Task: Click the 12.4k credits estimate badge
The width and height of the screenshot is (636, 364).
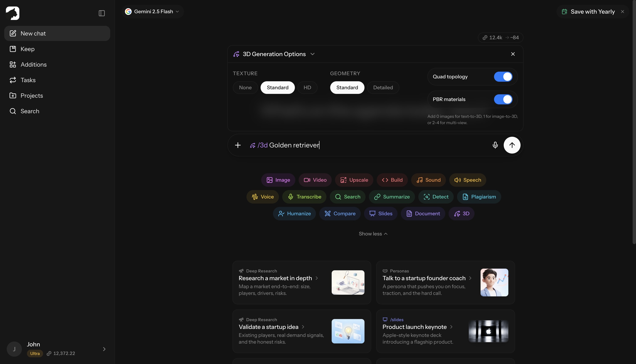Action: point(500,38)
